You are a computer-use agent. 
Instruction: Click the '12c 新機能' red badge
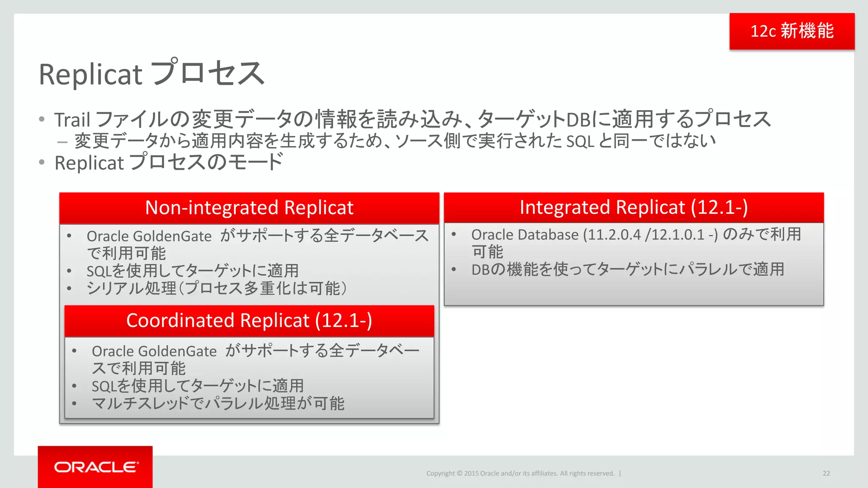(x=792, y=31)
